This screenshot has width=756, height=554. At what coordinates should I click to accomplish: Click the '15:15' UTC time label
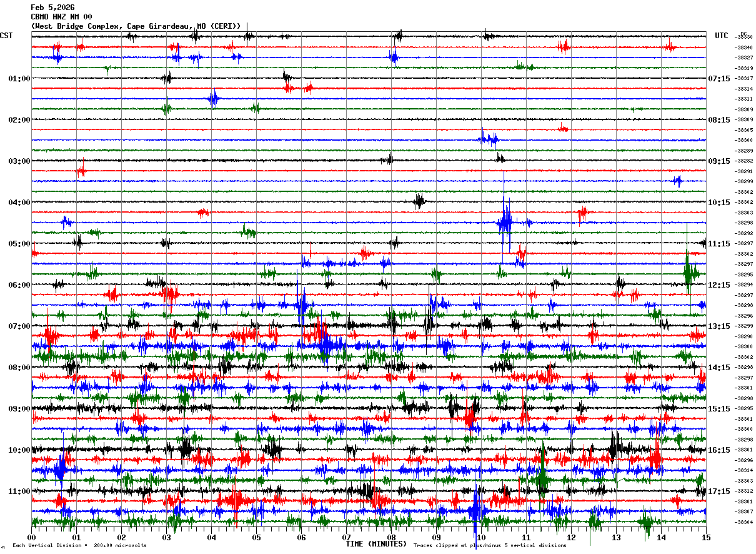[x=719, y=409]
